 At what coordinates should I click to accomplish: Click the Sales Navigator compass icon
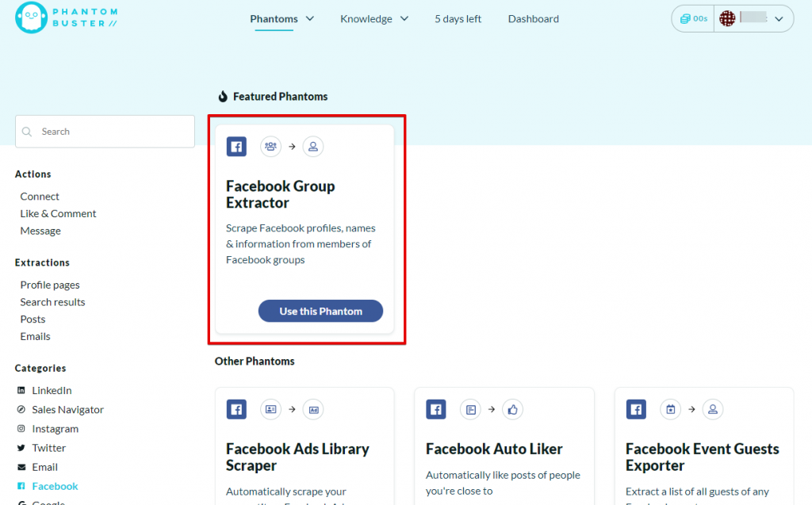pyautogui.click(x=21, y=409)
